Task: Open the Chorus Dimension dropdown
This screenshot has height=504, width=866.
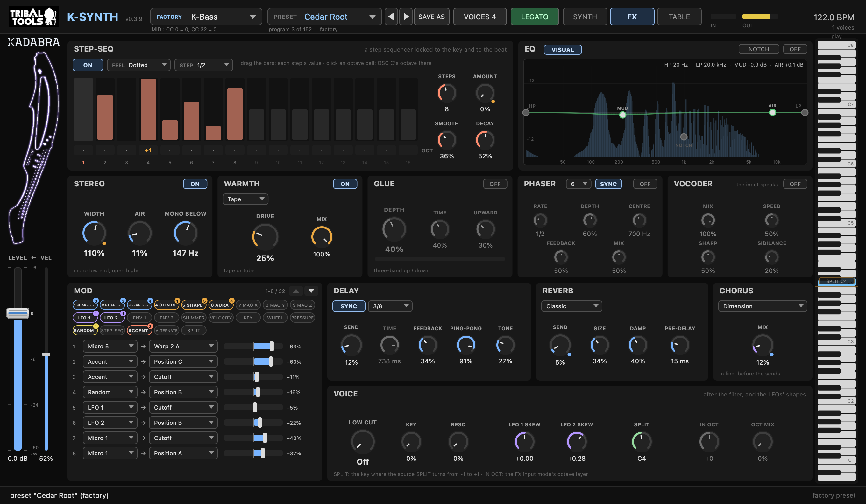Action: (x=762, y=306)
